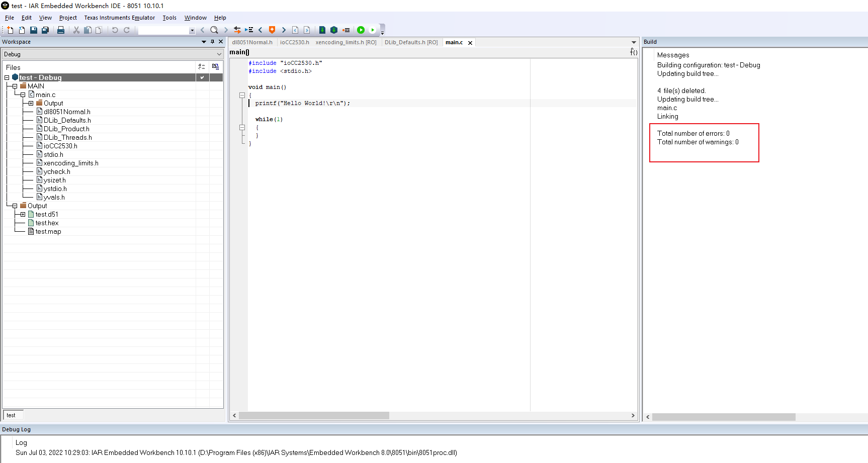Image resolution: width=868 pixels, height=463 pixels.
Task: Open the Workspace panel dropdown menu
Action: [x=204, y=42]
